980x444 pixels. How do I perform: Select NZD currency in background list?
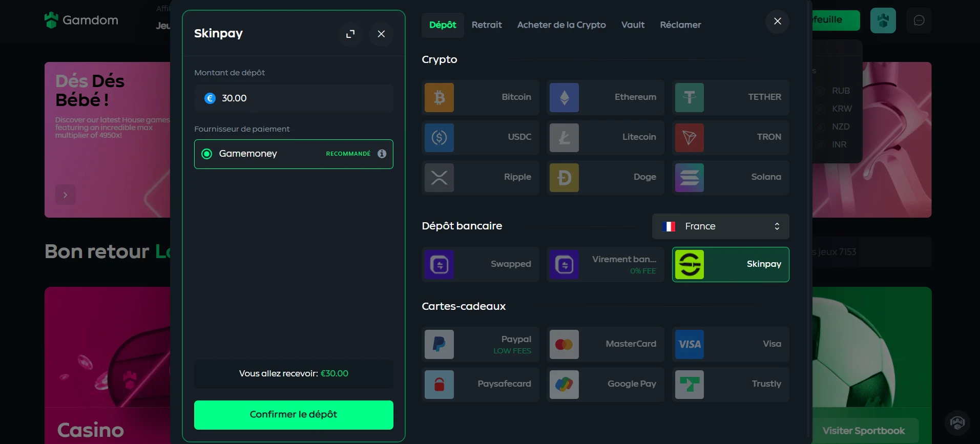[841, 126]
